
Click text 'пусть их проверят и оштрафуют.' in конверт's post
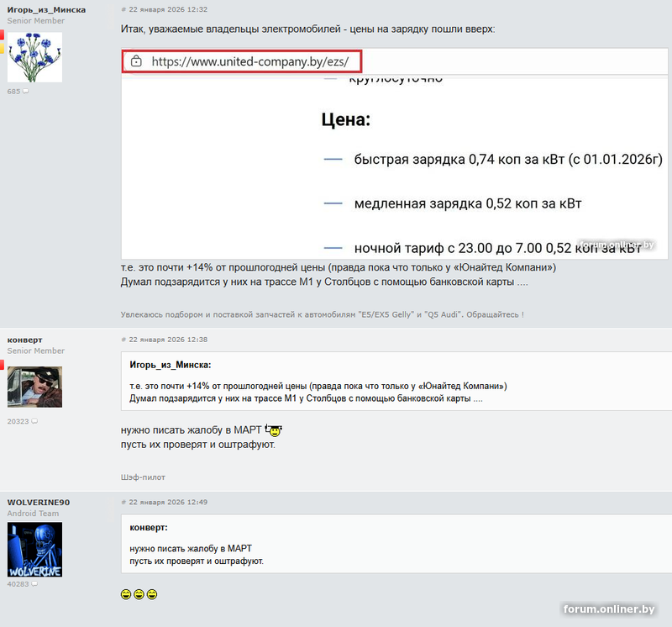point(198,445)
